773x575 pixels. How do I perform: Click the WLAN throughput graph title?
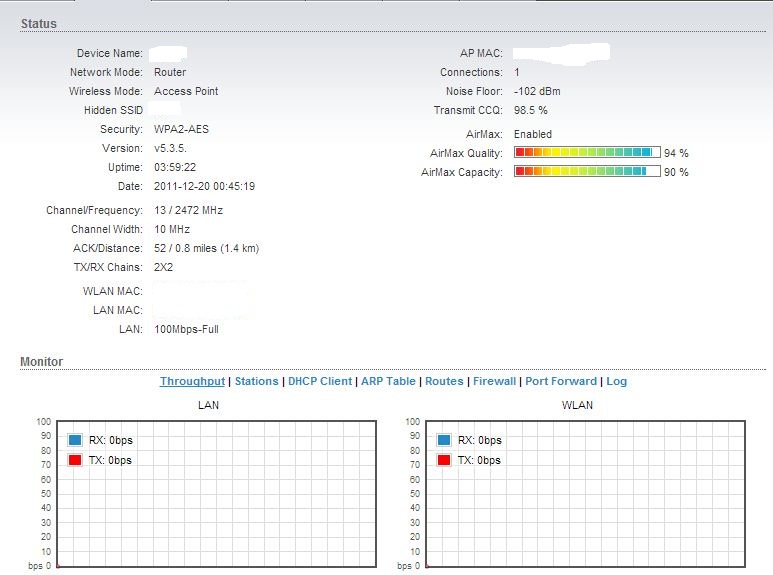pos(577,405)
